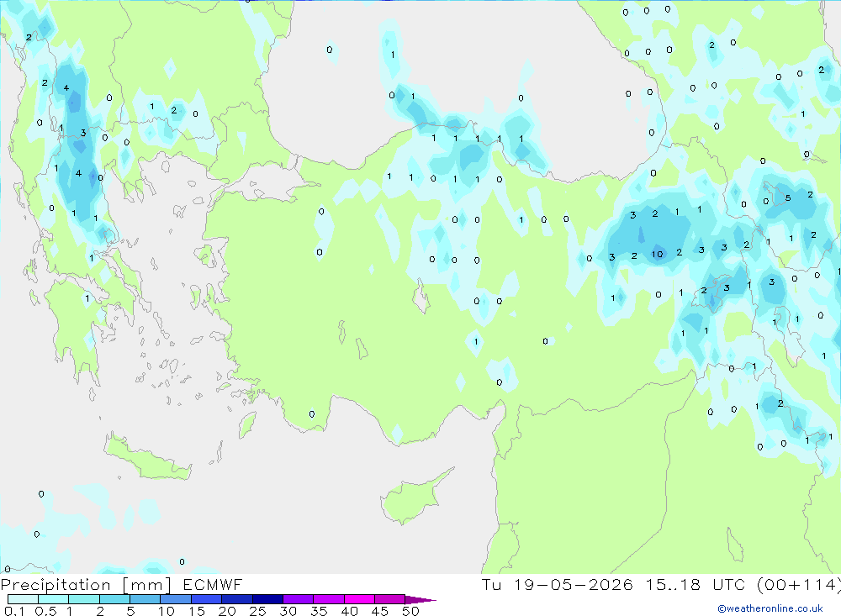This screenshot has width=841, height=616.
Task: Click the legend label '35'
Action: 319,611
